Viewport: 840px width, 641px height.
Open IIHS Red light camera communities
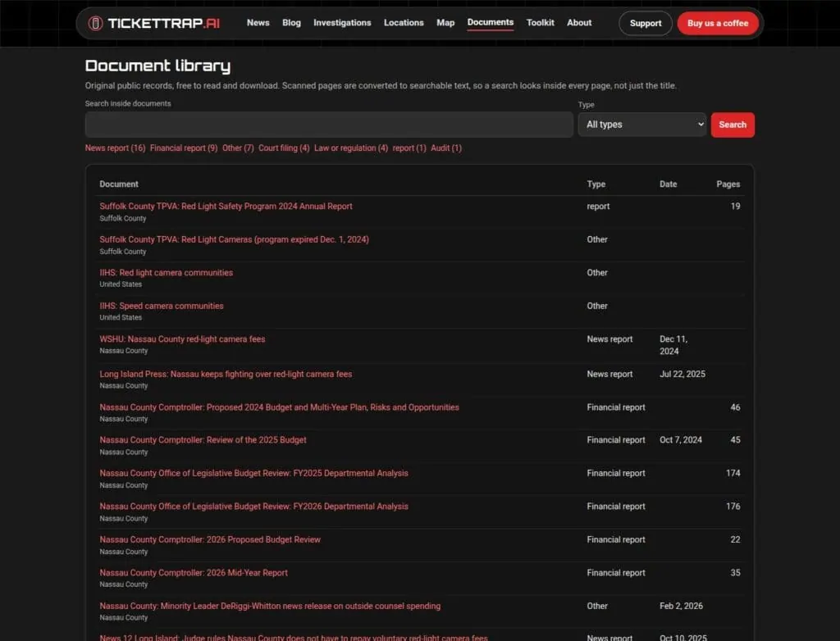(166, 273)
